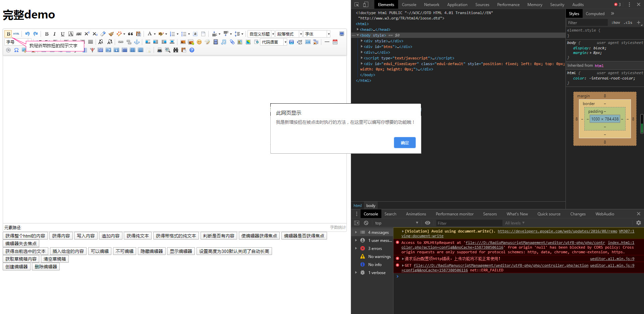644x314 pixels.
Task: Open the emoticon picker
Action: (x=199, y=42)
